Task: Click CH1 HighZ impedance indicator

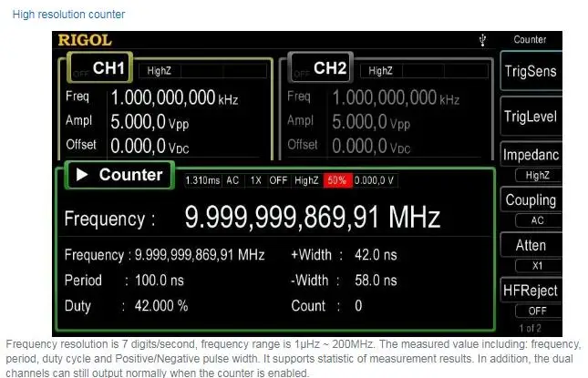Action: pos(160,71)
